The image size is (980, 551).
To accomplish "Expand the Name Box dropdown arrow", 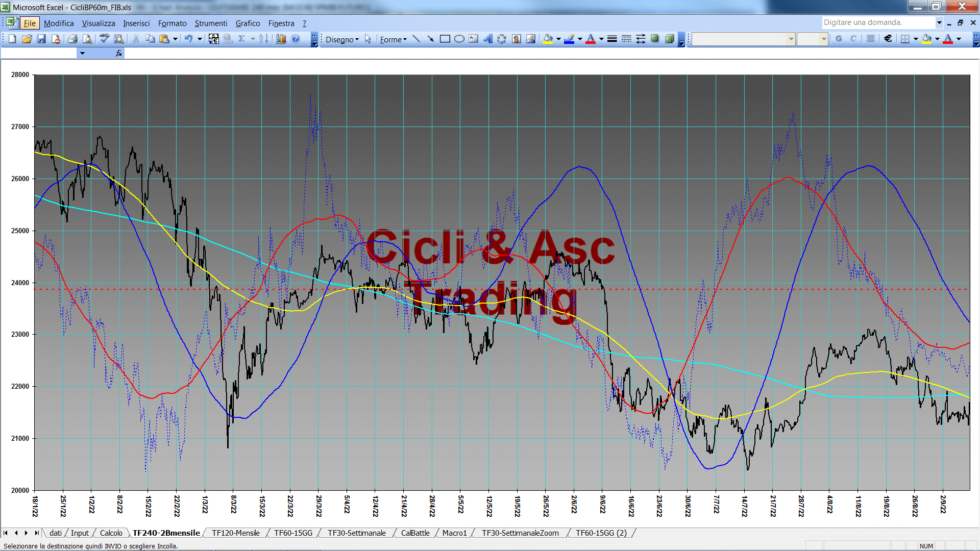I will (x=82, y=53).
